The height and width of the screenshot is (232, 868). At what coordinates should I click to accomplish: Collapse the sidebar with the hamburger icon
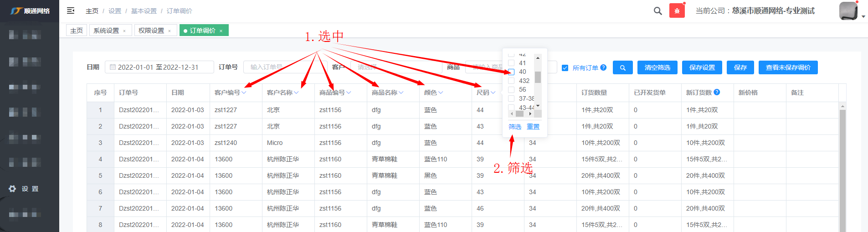click(71, 10)
